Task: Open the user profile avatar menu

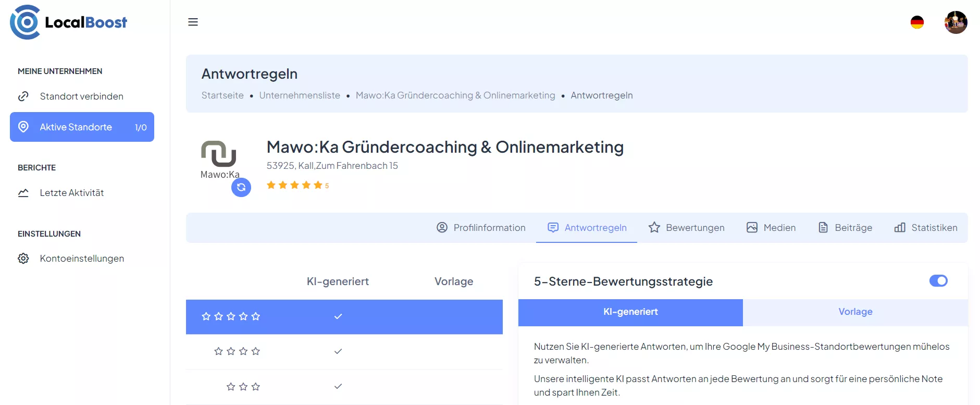Action: (956, 22)
